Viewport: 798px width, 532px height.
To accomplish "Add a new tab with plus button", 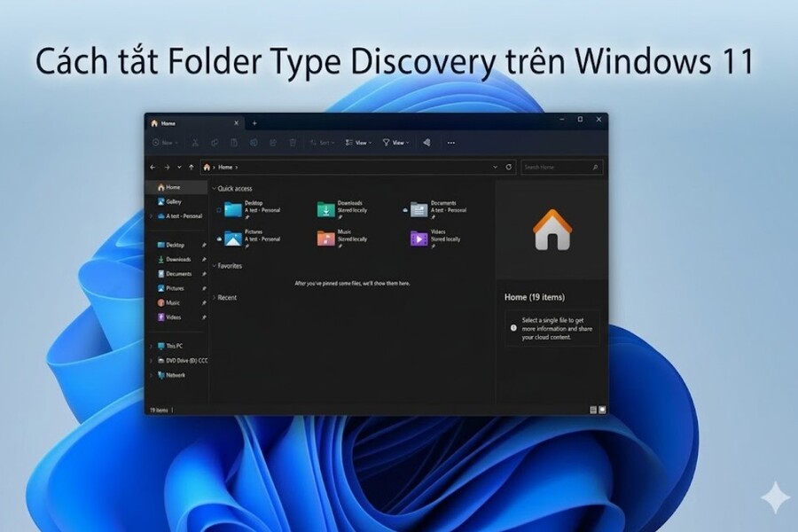I will tap(254, 123).
